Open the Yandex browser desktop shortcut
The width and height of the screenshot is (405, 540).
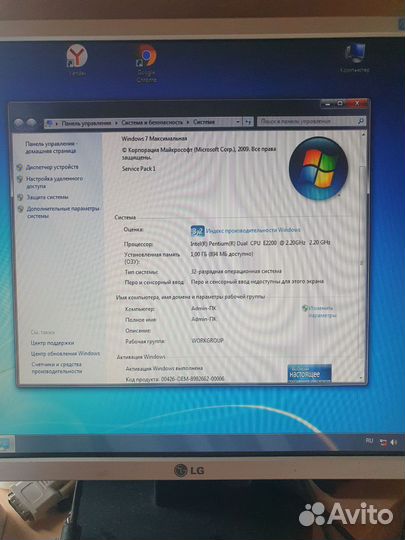point(77,60)
